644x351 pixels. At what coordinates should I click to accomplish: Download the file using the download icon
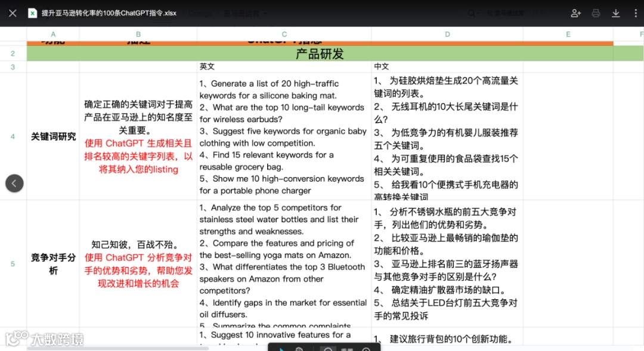[x=615, y=13]
